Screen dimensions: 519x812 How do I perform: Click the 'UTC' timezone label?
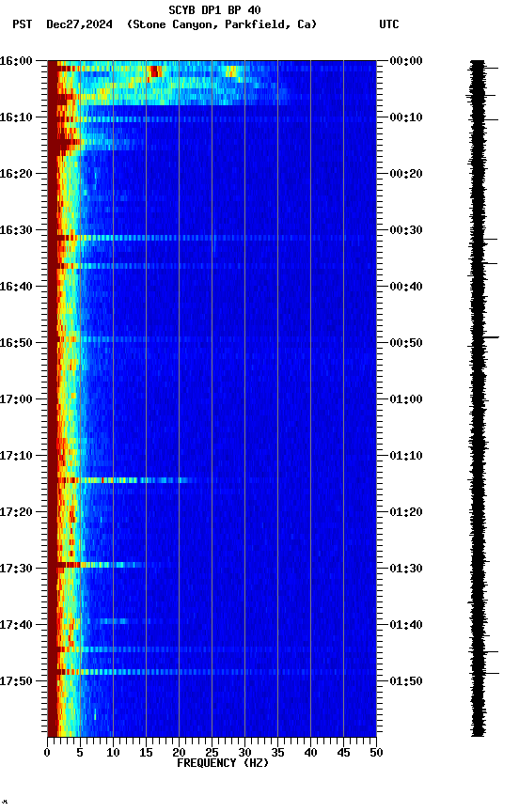point(389,24)
